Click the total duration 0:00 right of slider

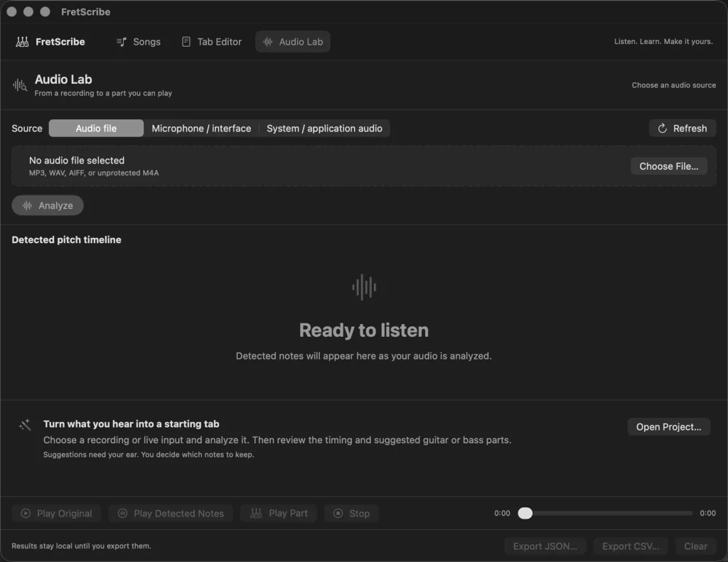[707, 513]
